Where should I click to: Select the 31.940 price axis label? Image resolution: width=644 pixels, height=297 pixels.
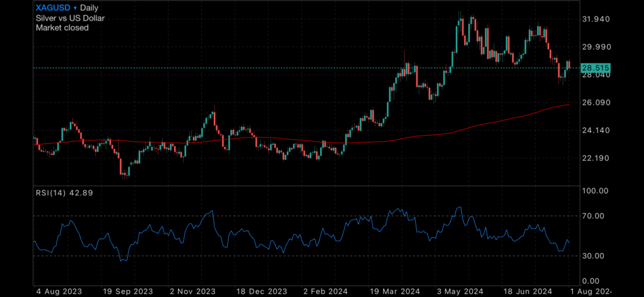tap(596, 19)
